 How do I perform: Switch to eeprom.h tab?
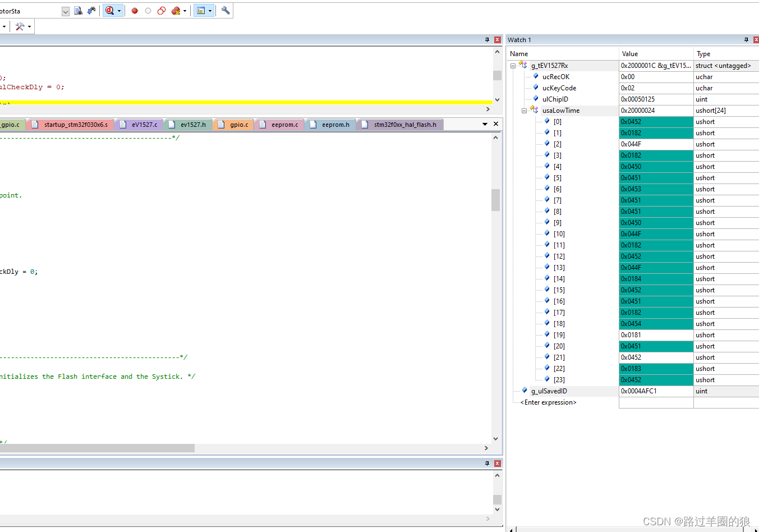click(x=330, y=125)
